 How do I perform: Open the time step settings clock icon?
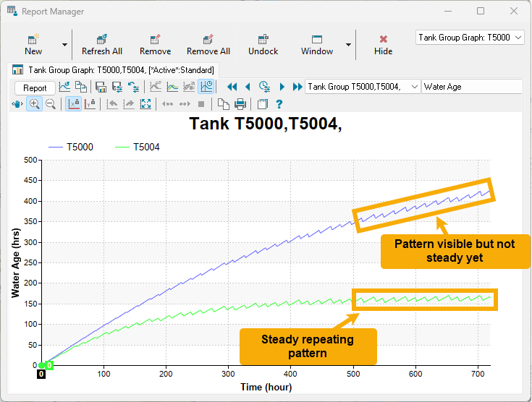(264, 87)
